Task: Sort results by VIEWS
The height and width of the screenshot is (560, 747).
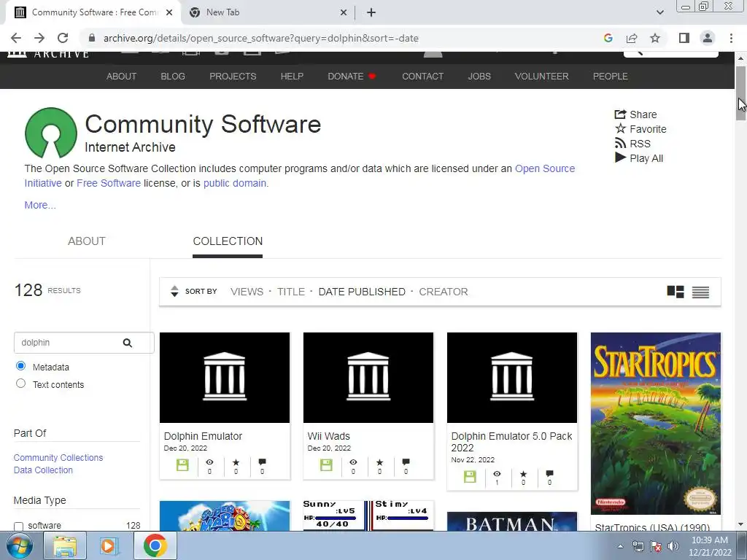Action: click(247, 292)
